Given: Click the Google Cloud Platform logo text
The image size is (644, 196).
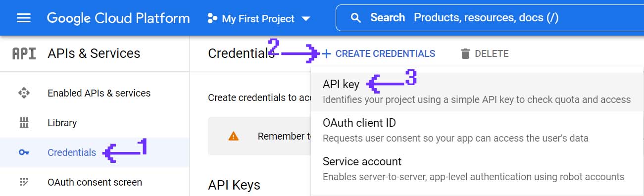Looking at the screenshot, I should pyautogui.click(x=118, y=18).
